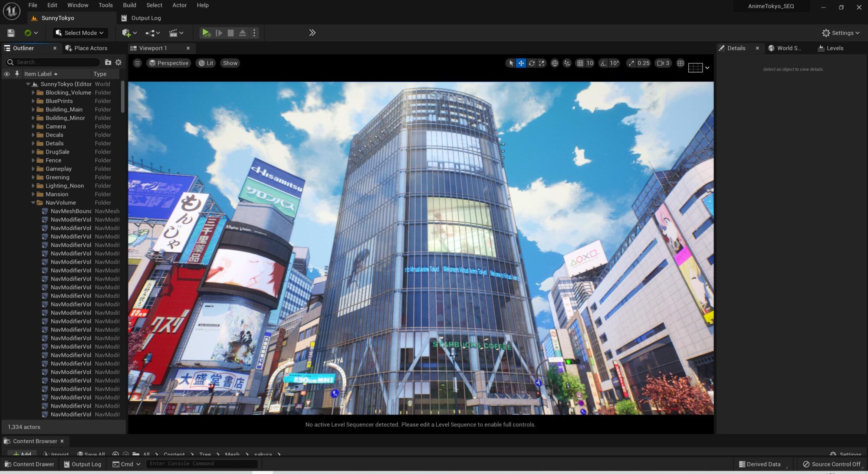Click the viewport layout maximize icon

click(x=681, y=63)
